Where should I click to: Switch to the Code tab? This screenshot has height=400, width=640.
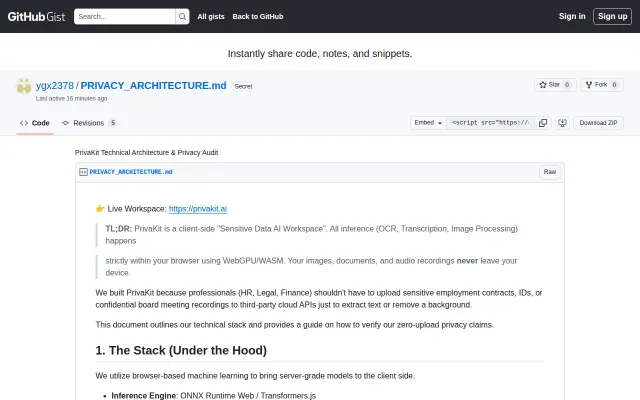35,123
